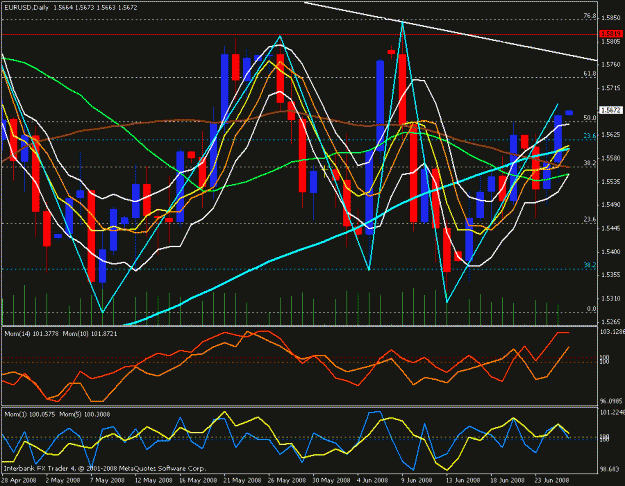Click the 101.2246 momentum scale value
625x486 pixels.
coord(612,412)
